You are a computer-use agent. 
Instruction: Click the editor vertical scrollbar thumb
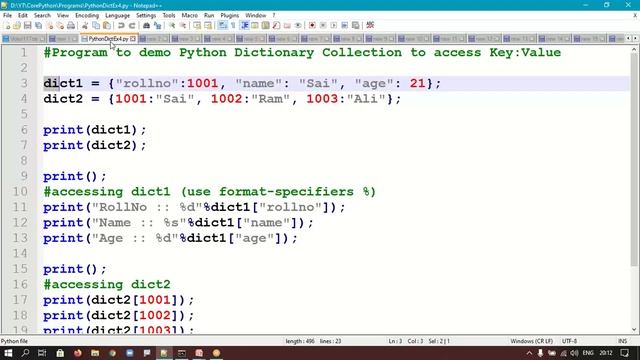click(x=634, y=159)
